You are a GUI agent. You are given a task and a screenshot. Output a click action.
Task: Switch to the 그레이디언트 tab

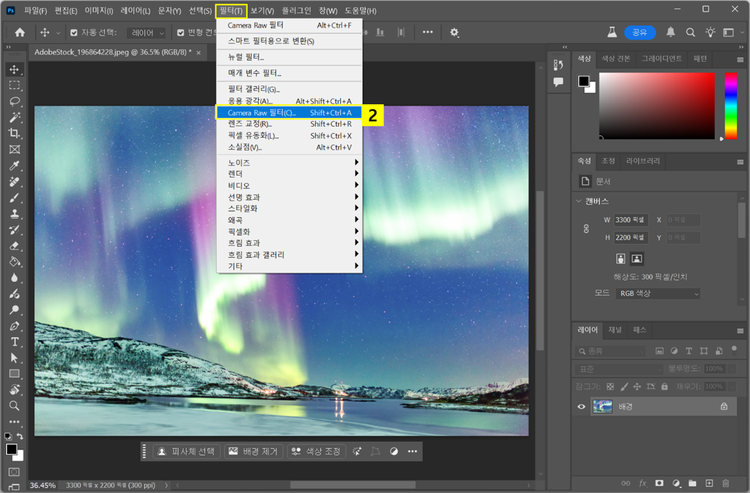coord(662,58)
